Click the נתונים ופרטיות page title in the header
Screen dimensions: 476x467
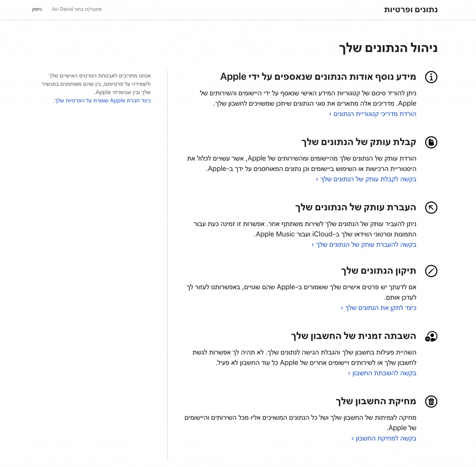point(411,10)
